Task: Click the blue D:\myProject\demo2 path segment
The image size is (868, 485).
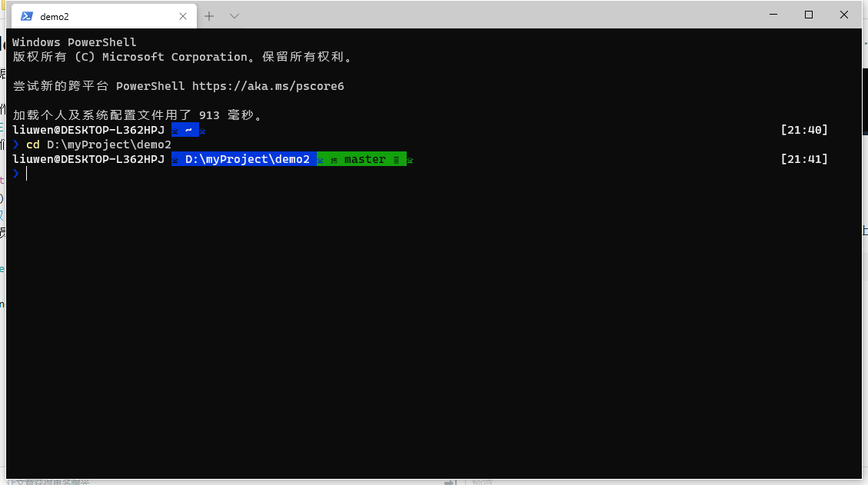Action: [x=244, y=159]
